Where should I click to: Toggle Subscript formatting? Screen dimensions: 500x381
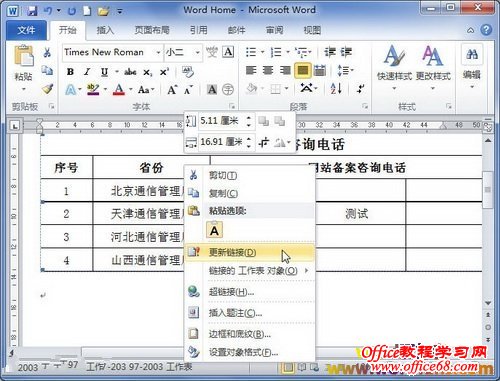pos(148,72)
